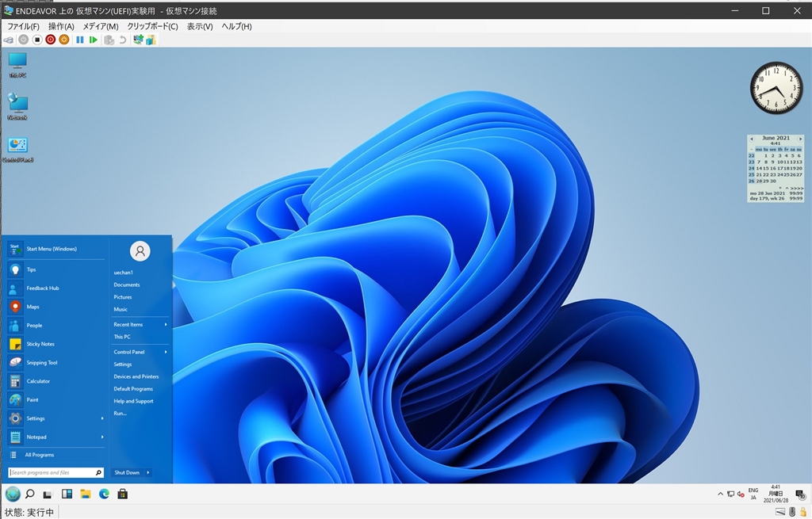This screenshot has width=812, height=519.
Task: Show hidden tray icons chevron
Action: point(720,494)
